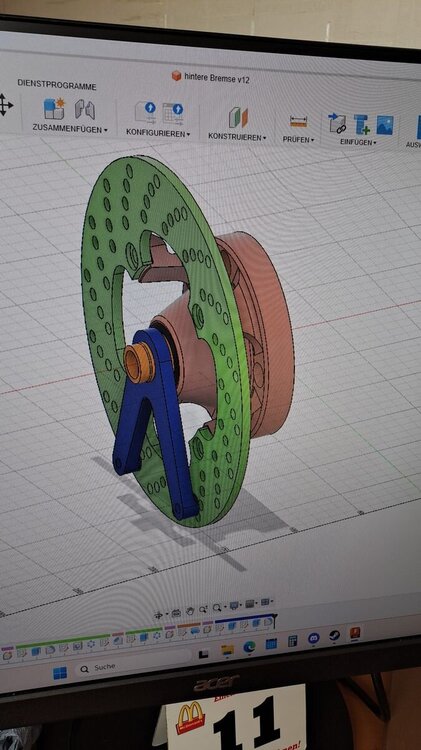Open the EINFÜGEN dropdown menu
Viewport: 421px width, 750px height.
coord(358,142)
